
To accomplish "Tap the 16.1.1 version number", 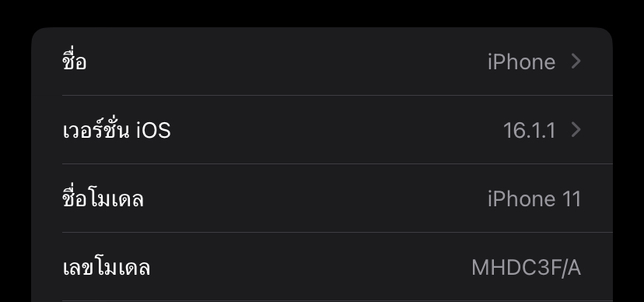I will point(530,131).
